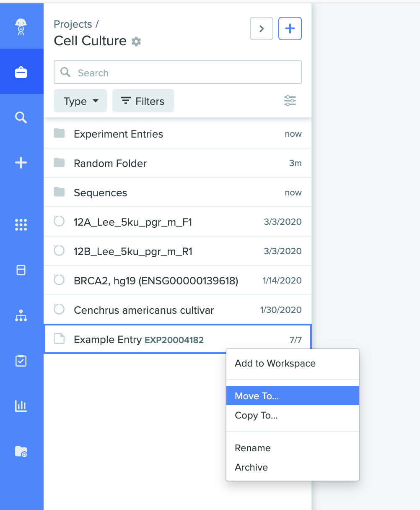Click the 1/14/2020 date on BRCA2 row

(282, 281)
